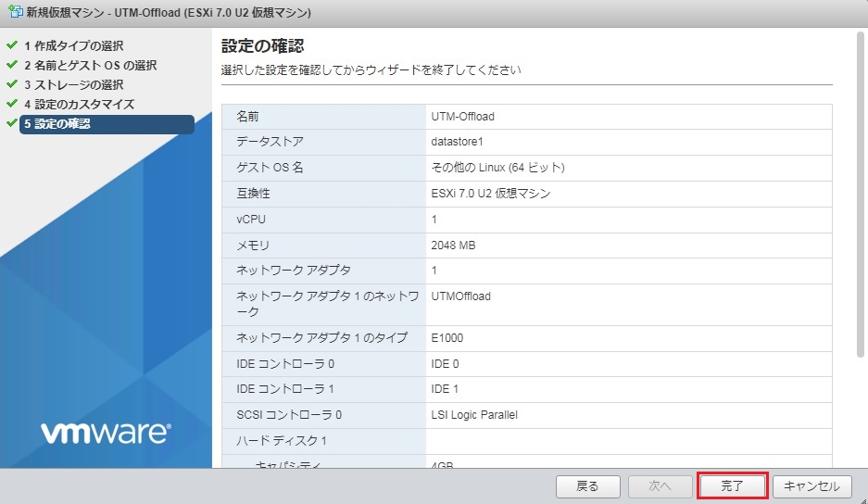The width and height of the screenshot is (868, 504).
Task: Click the VMware logo in sidebar
Action: coord(105,433)
